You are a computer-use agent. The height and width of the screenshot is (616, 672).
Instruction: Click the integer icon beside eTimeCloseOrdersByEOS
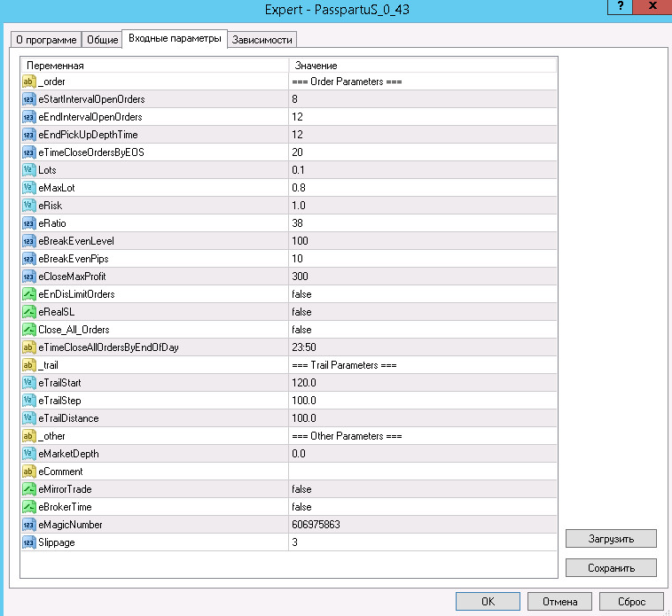pyautogui.click(x=28, y=152)
